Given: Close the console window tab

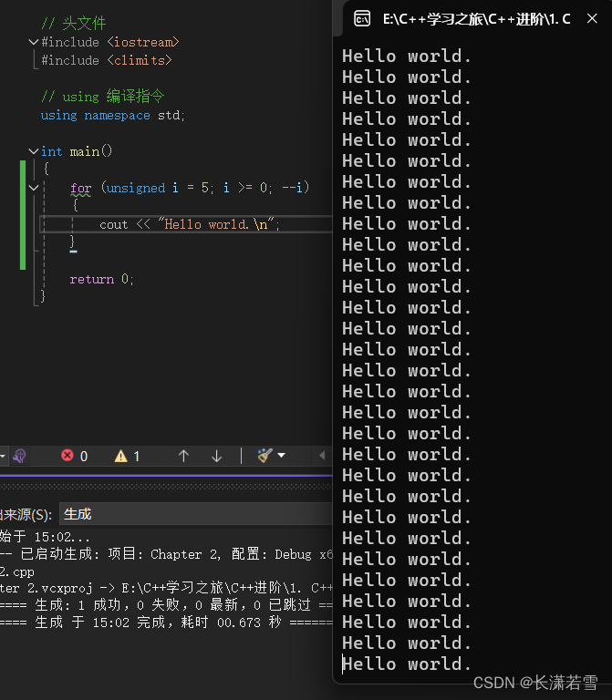Looking at the screenshot, I should pos(592,19).
